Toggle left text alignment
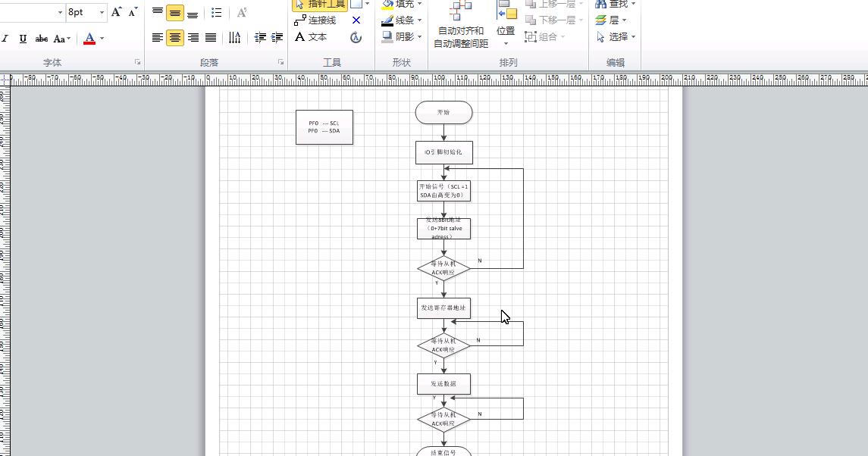 (x=158, y=38)
